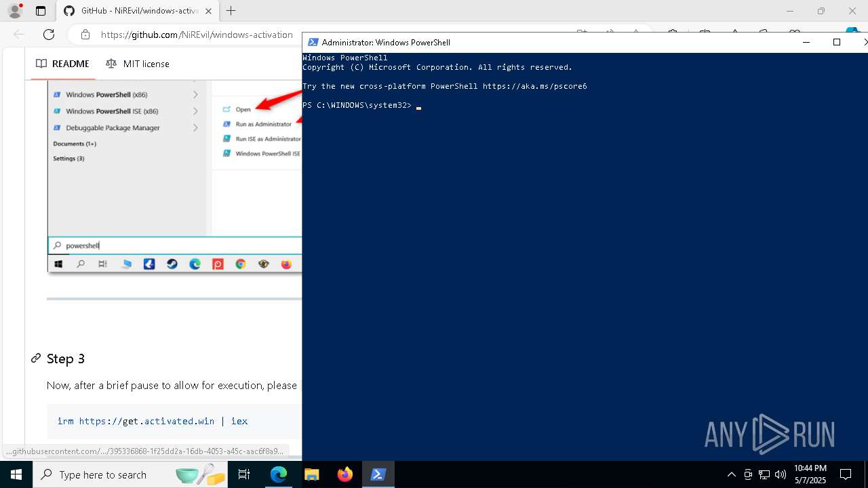
Task: Open the Edge tab actions menu icon
Action: [41, 11]
